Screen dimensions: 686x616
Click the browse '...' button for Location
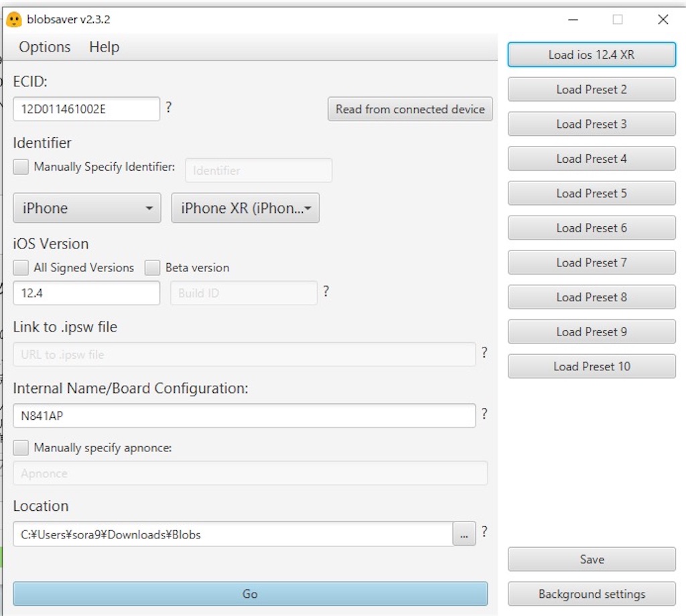pyautogui.click(x=464, y=534)
